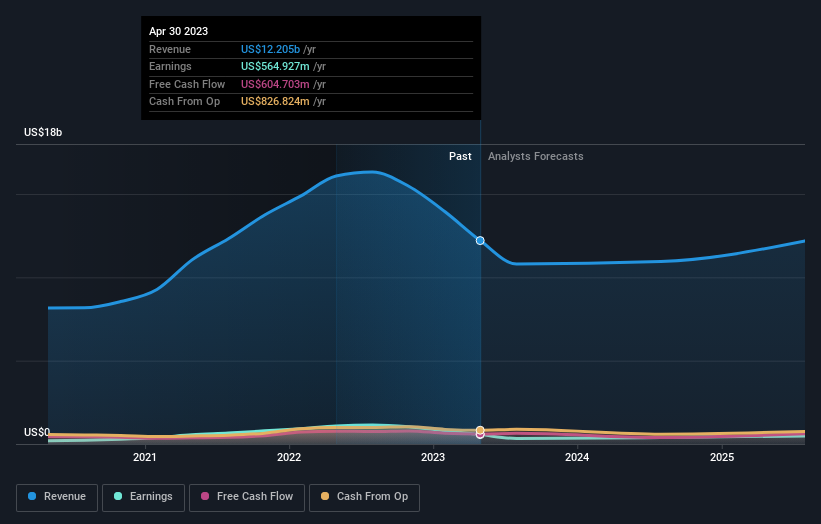Select the 2023 x-axis label
This screenshot has width=821, height=524.
point(433,457)
